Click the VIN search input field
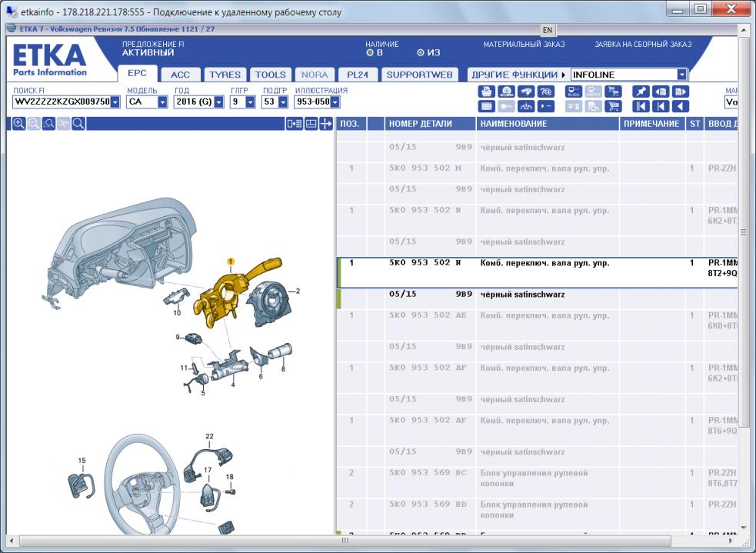Image resolution: width=756 pixels, height=553 pixels. point(62,102)
